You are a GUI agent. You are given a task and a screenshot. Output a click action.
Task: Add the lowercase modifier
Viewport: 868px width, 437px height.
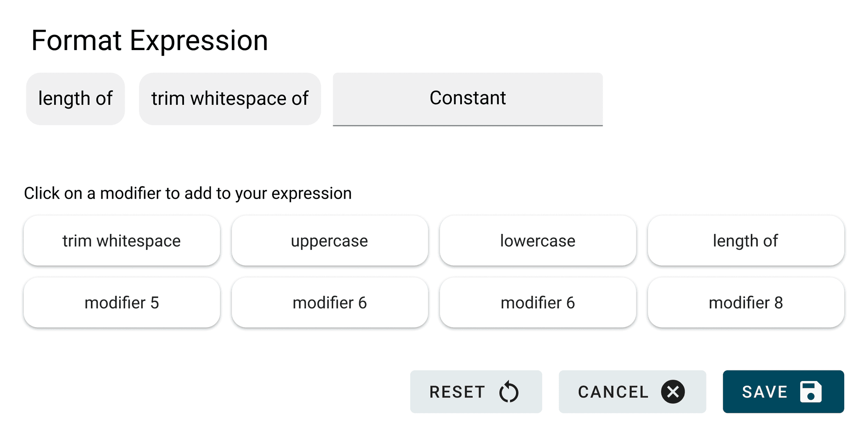(538, 241)
